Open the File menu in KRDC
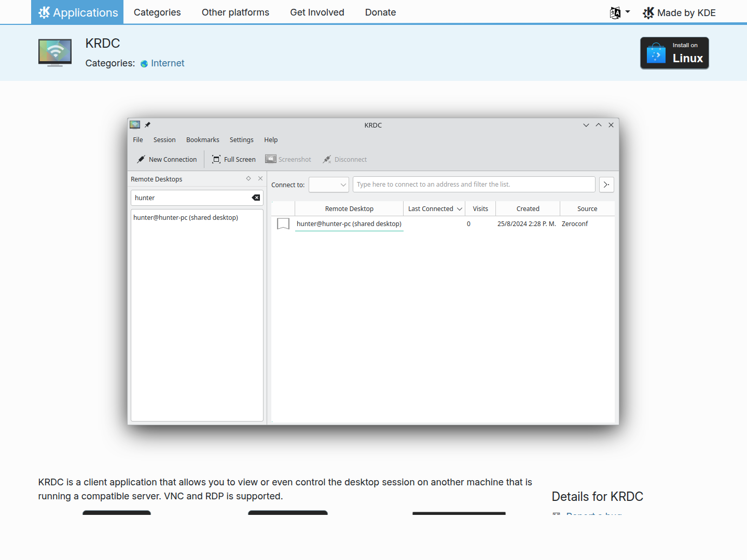The image size is (747, 560). (138, 140)
